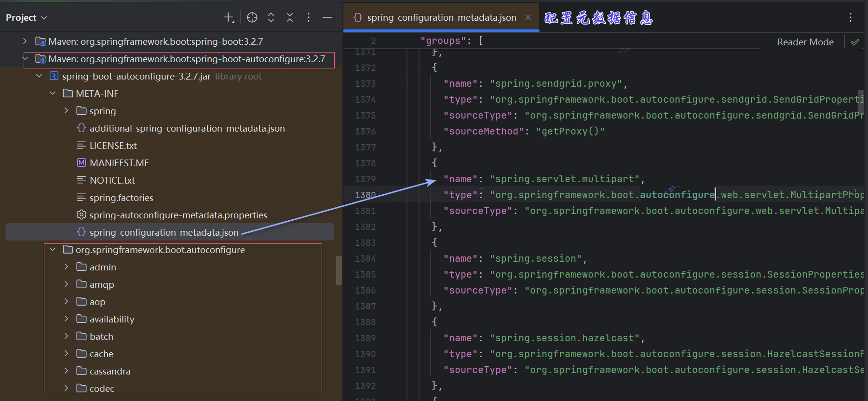The height and width of the screenshot is (401, 868).
Task: Click the spring-boot-autoconfigure jar archive icon
Action: click(x=54, y=76)
